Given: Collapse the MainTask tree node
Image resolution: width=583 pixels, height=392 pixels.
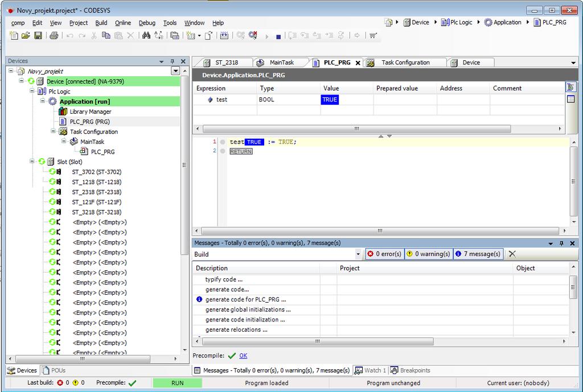Looking at the screenshot, I should [x=64, y=141].
